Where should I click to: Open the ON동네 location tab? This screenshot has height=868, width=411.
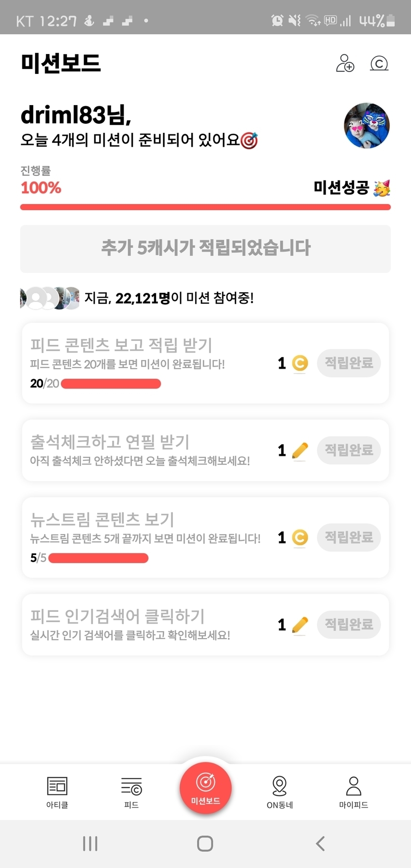click(280, 792)
